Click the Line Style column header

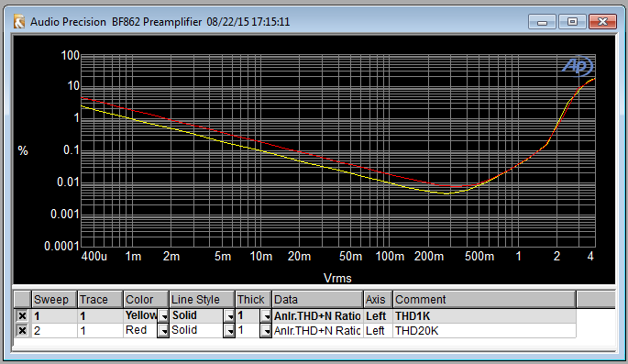click(202, 300)
